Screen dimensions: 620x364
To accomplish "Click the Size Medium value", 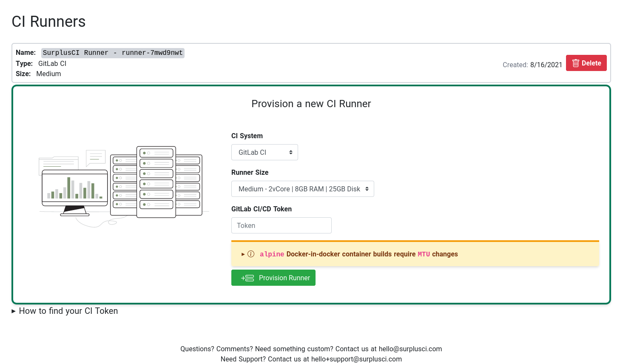I will click(48, 74).
